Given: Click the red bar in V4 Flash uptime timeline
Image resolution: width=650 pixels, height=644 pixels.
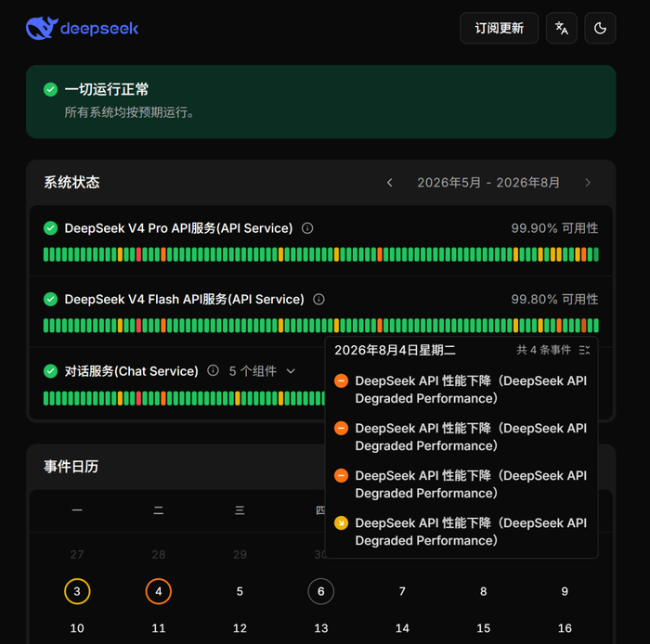Looking at the screenshot, I should click(x=139, y=326).
